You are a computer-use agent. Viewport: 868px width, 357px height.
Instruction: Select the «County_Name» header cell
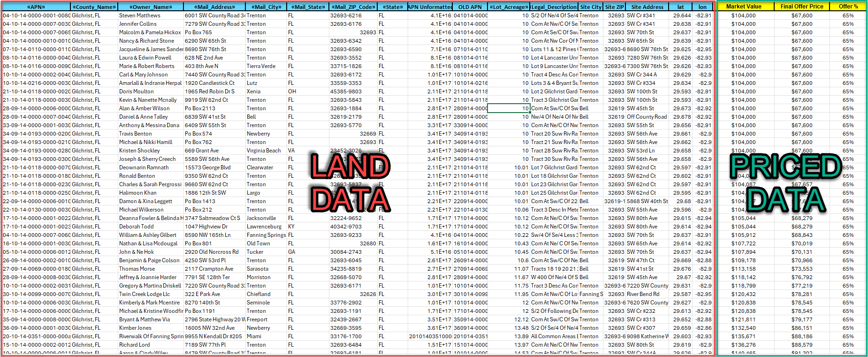tap(94, 7)
